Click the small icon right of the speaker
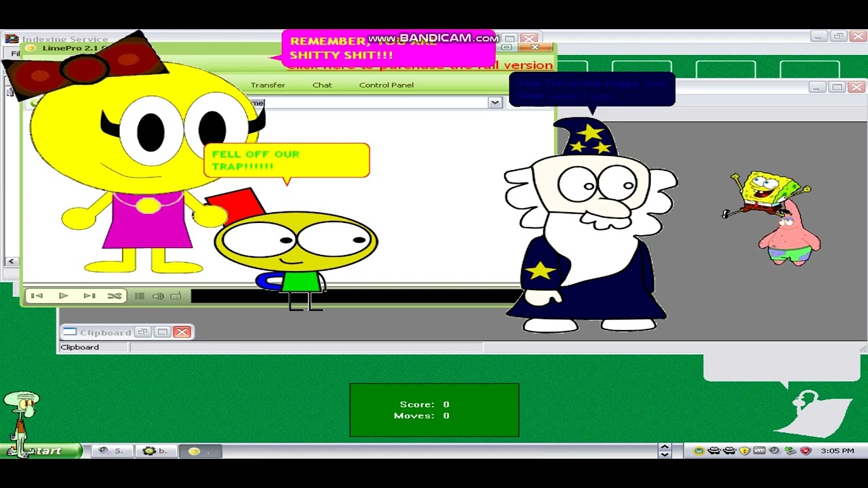 tap(176, 296)
